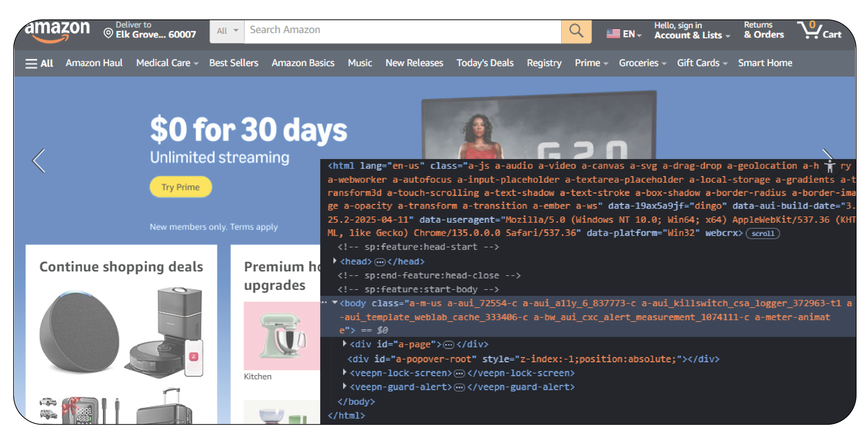Expand the div id a-page node
The height and width of the screenshot is (435, 868).
pos(344,344)
